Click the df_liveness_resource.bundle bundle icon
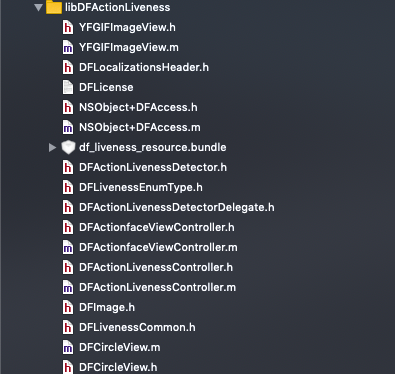395x374 pixels. [x=68, y=147]
